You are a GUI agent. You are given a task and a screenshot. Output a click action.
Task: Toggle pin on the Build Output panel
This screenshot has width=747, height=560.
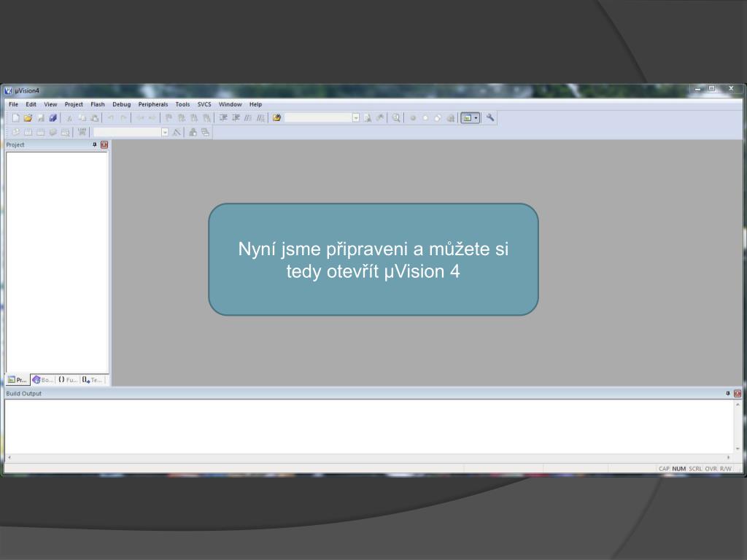[x=728, y=393]
